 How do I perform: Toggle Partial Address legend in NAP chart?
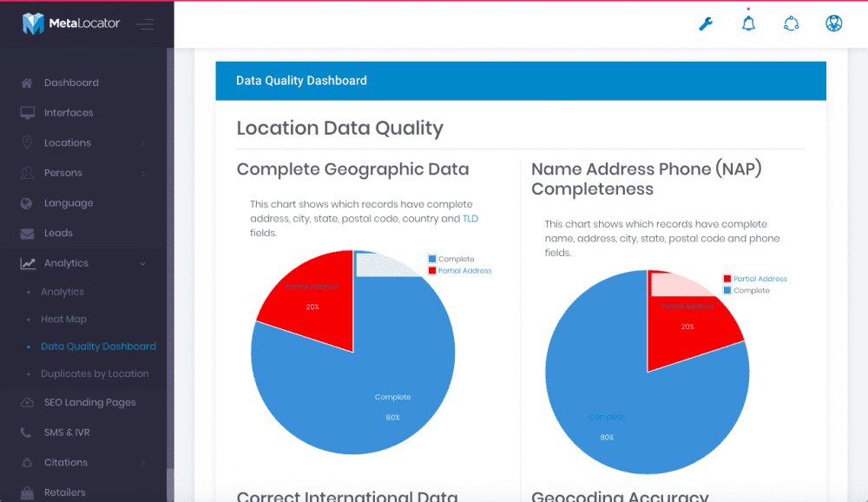[x=755, y=279]
